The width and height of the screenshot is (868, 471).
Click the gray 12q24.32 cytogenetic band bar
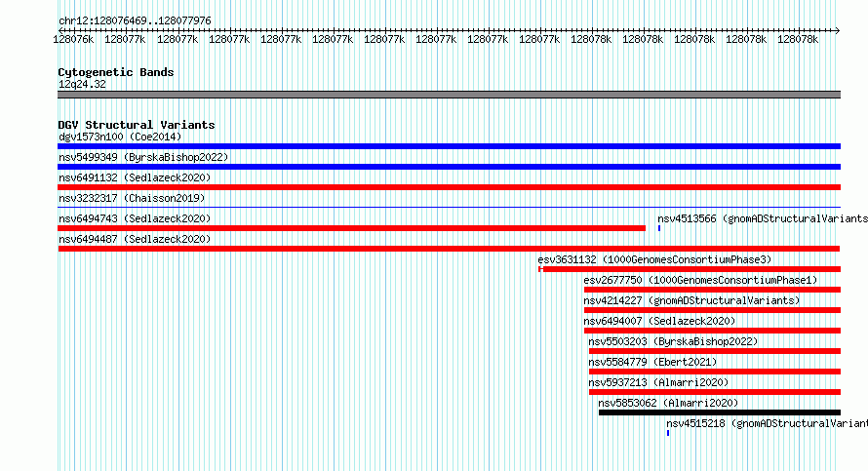point(449,96)
